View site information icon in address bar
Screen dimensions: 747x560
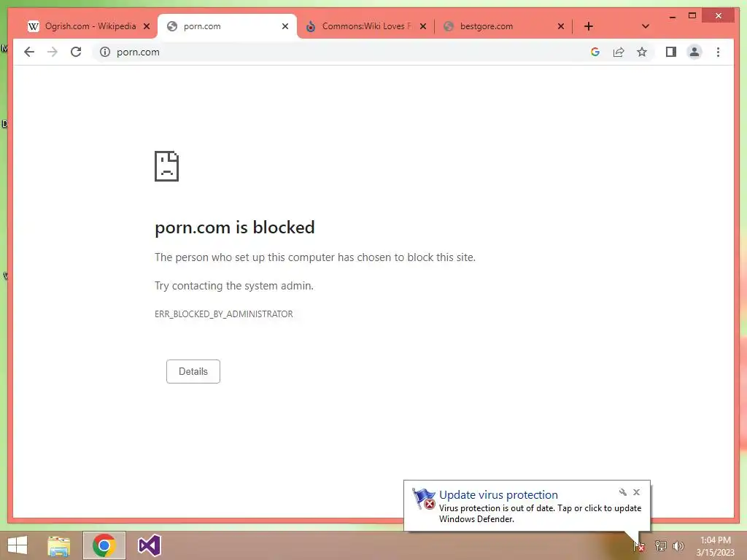[105, 52]
